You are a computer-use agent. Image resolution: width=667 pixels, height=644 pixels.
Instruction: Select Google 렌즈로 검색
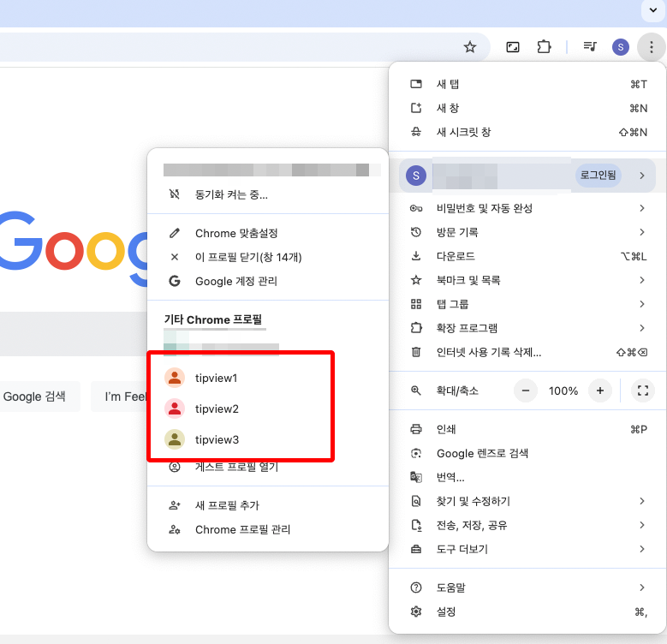point(527,453)
